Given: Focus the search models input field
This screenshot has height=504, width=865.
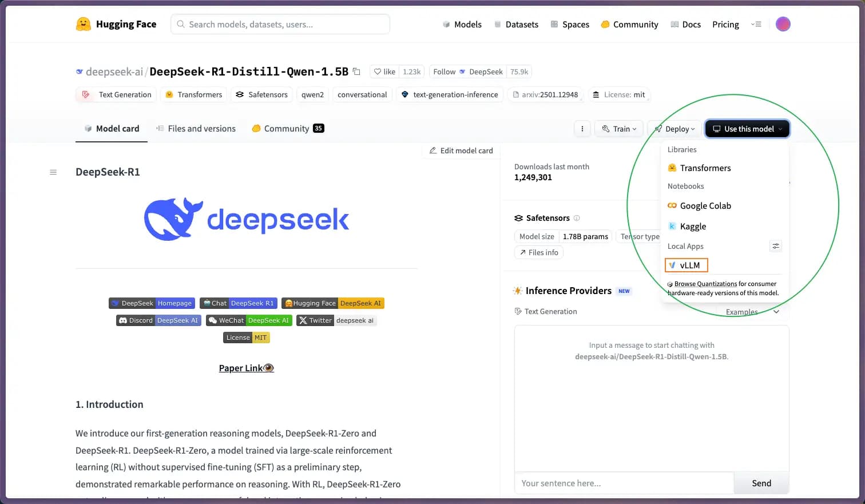Looking at the screenshot, I should (x=280, y=24).
